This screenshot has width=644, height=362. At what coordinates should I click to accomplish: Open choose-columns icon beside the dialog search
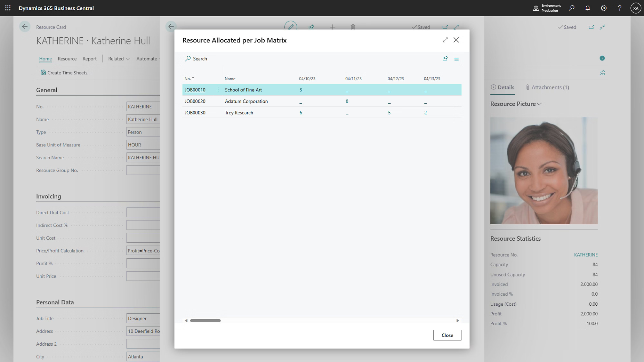coord(456,59)
